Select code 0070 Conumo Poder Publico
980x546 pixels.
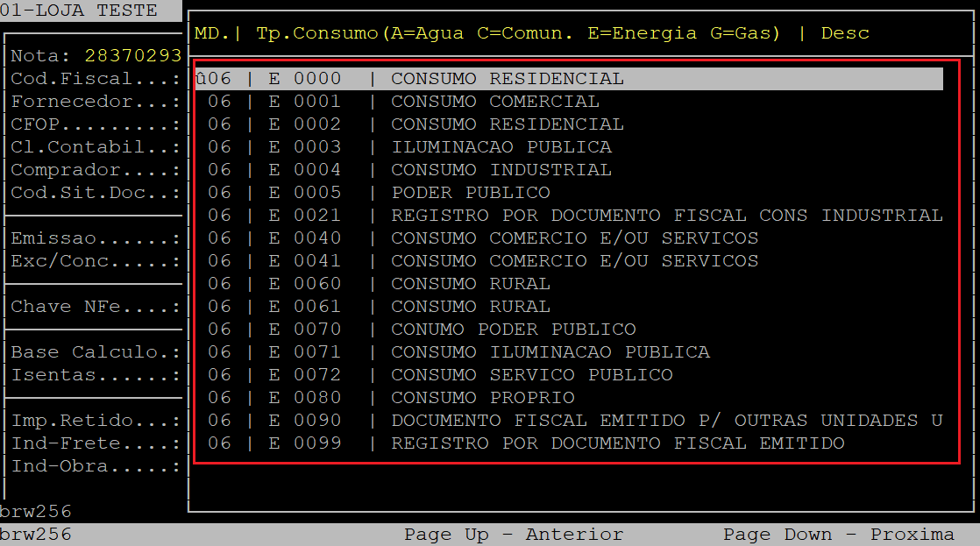click(513, 330)
